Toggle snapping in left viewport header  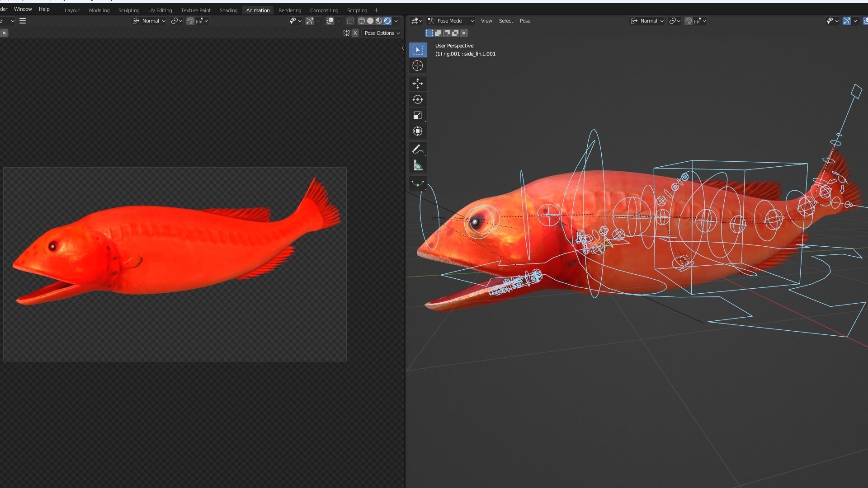tap(190, 21)
